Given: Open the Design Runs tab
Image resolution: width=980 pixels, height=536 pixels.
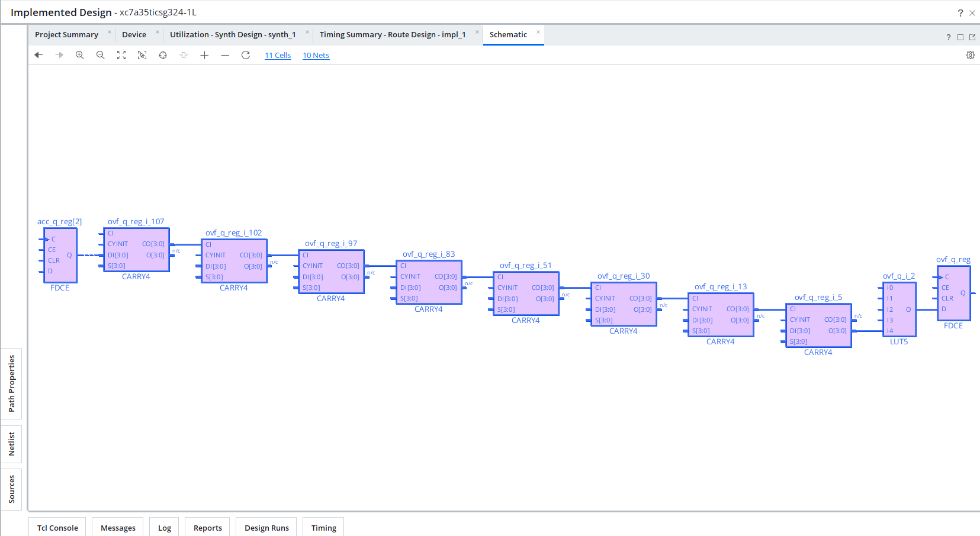Looking at the screenshot, I should (266, 528).
